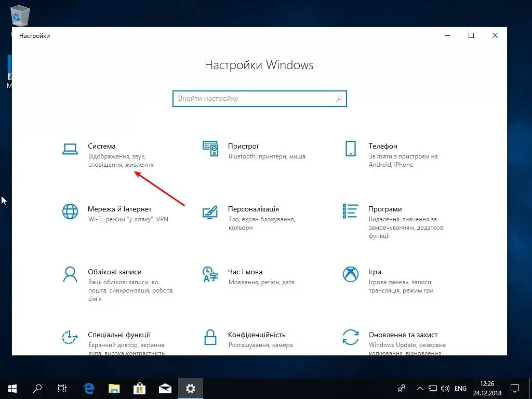The height and width of the screenshot is (399, 532).
Task: Open the Система laptop icon
Action: (70, 149)
